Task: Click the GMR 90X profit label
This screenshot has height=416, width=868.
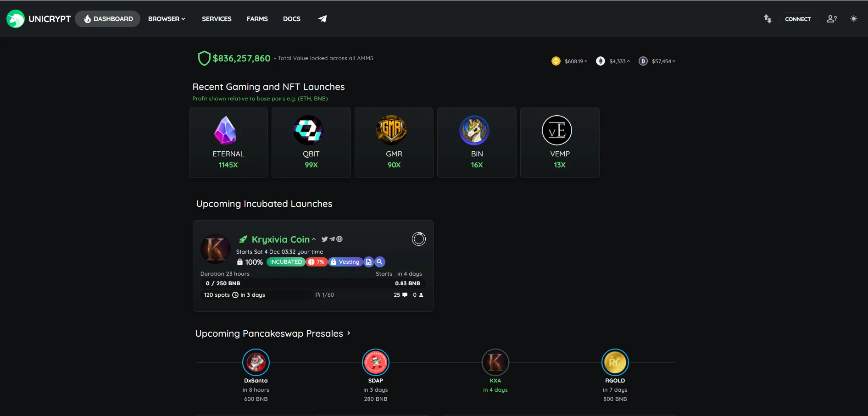Action: pos(394,165)
